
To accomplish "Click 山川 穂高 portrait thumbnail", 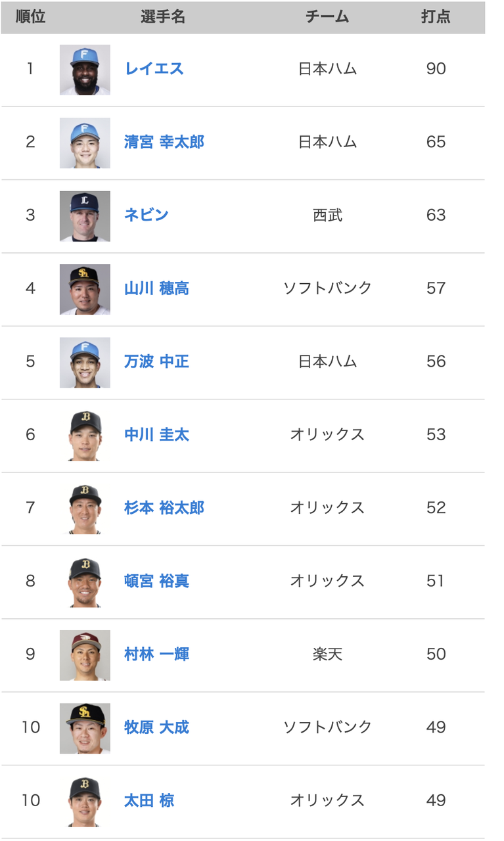I will 85,289.
